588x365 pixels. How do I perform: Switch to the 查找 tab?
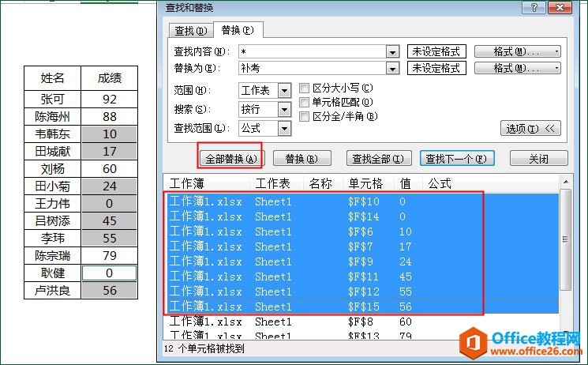pos(191,30)
